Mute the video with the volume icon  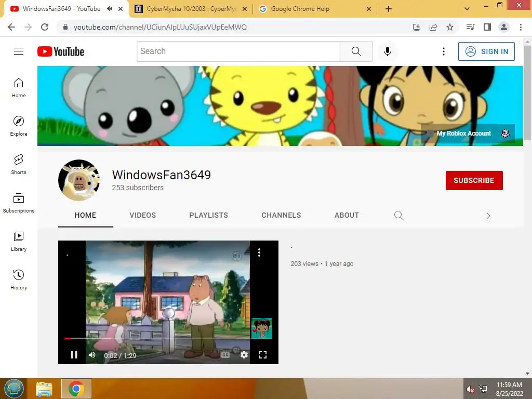tap(92, 355)
